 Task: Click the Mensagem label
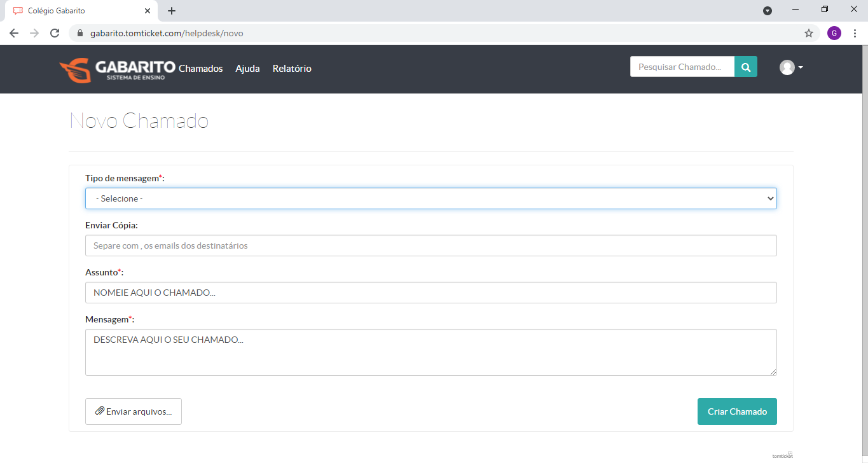point(109,319)
